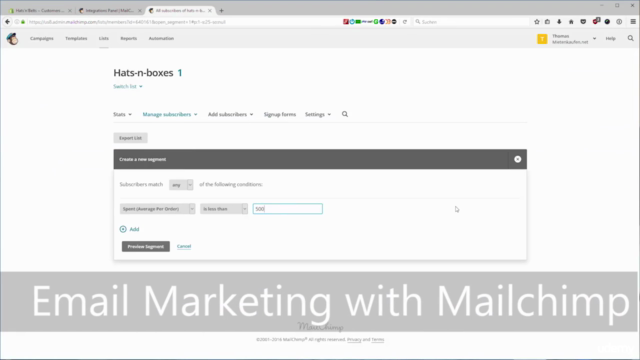The height and width of the screenshot is (360, 640).
Task: Open the browser hamburger menu
Action: (x=633, y=22)
